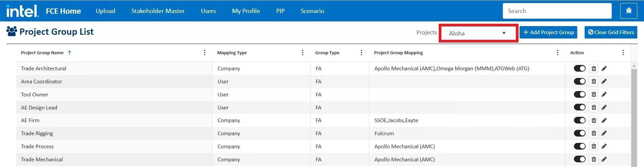Delete the Trade Architectural project group

coord(594,69)
